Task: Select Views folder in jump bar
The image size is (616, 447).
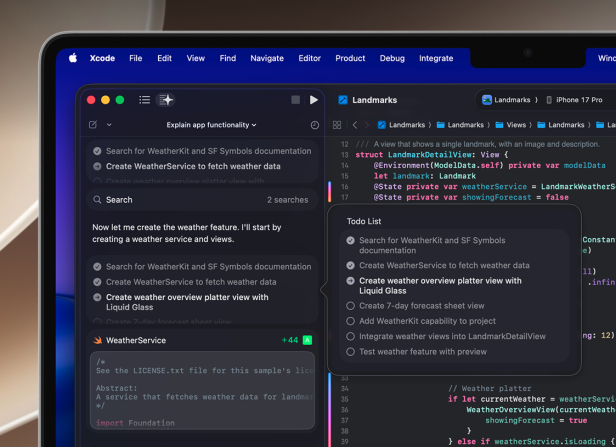Action: (511, 125)
